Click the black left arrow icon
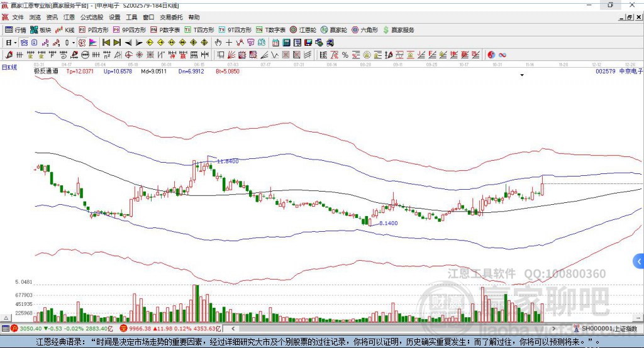 pyautogui.click(x=128, y=42)
